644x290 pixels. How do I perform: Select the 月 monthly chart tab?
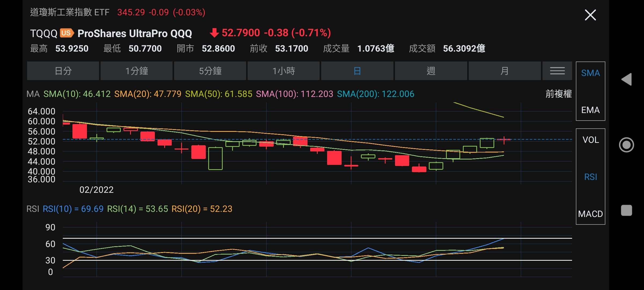point(505,71)
